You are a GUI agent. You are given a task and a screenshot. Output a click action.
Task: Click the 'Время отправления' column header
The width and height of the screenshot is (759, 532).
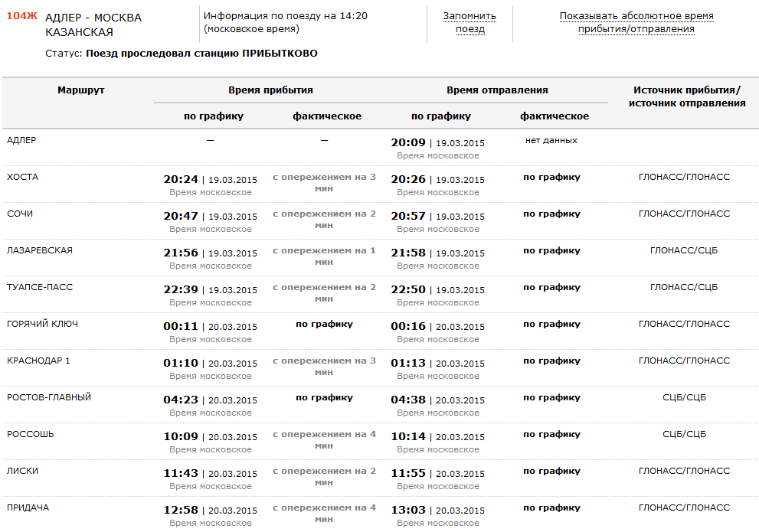(497, 90)
